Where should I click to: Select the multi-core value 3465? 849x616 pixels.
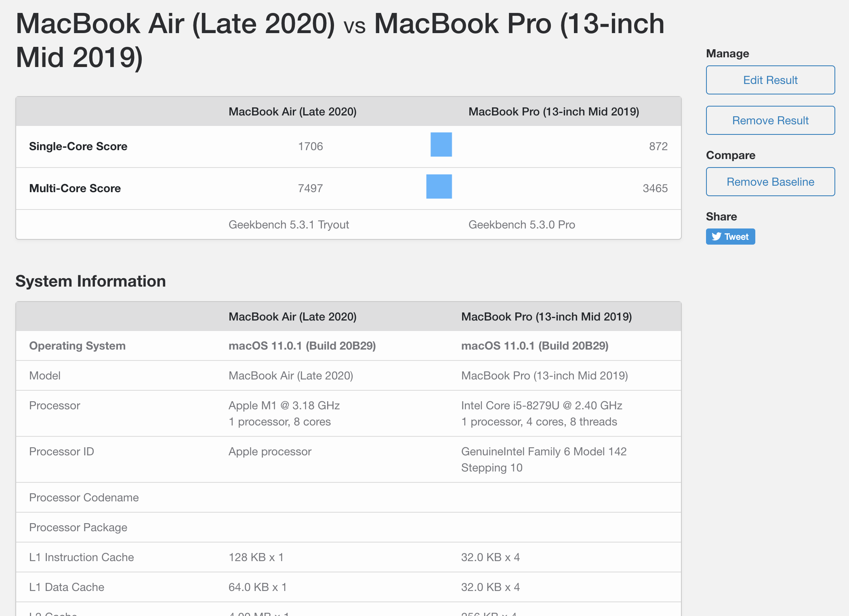pos(655,189)
